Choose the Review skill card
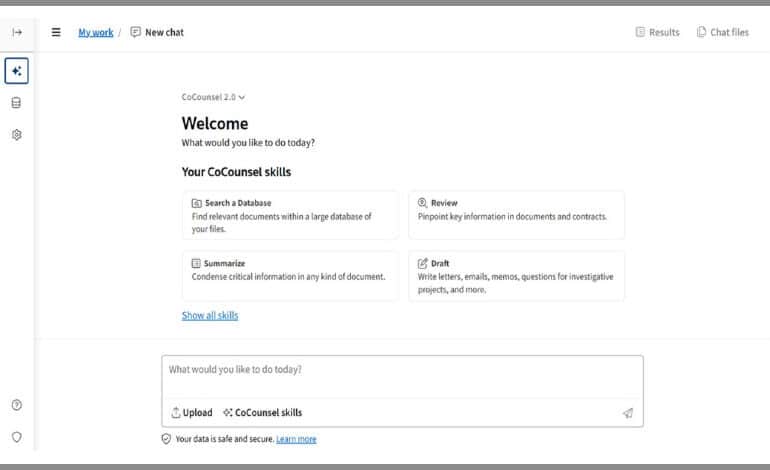770x470 pixels. (x=517, y=215)
